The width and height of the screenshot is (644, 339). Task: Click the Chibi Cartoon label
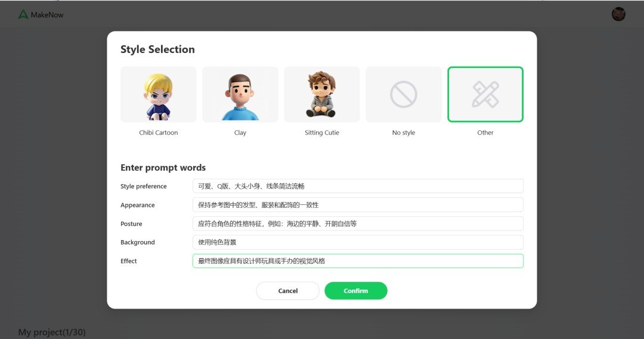158,133
